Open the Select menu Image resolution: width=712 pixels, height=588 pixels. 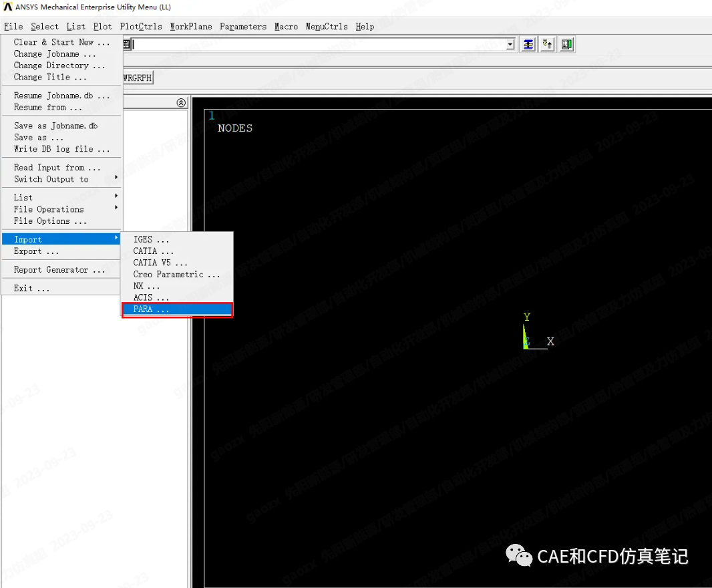point(45,26)
